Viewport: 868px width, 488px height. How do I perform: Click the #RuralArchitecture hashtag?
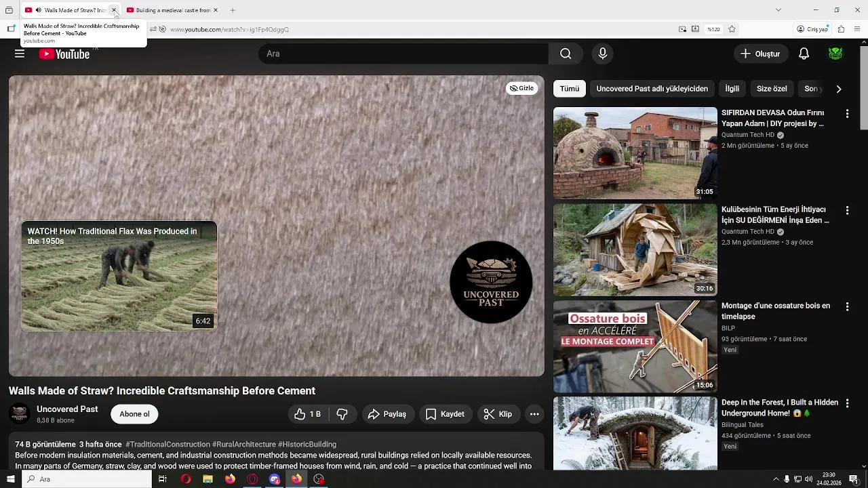244,445
